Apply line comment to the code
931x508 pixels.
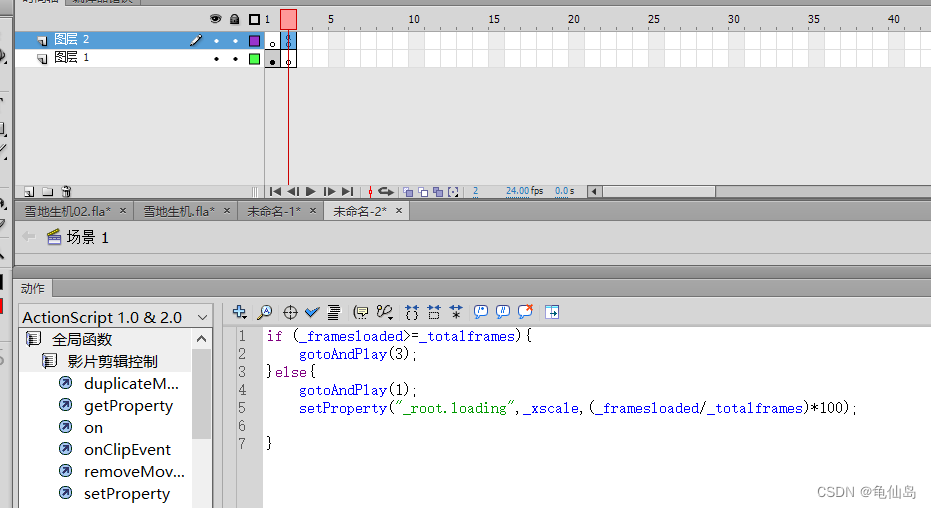point(503,312)
